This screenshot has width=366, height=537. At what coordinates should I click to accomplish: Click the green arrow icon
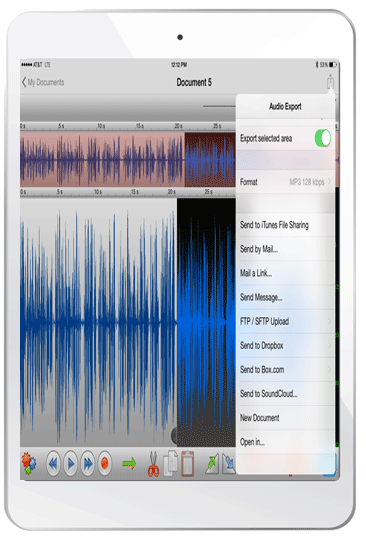129,464
